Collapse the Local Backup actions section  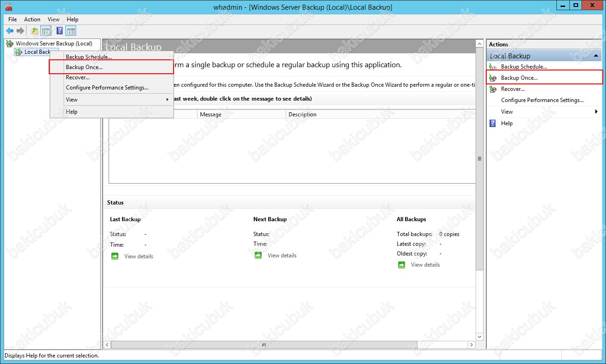596,56
